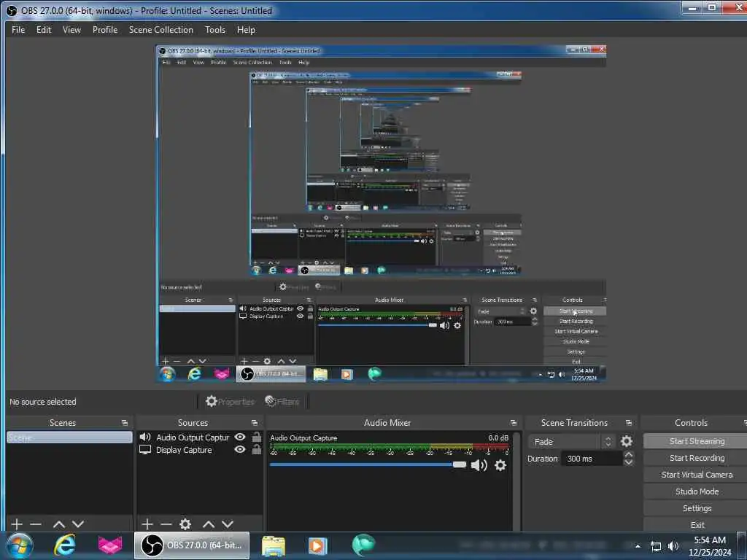
Task: Open system volume icon in tray
Action: (673, 546)
